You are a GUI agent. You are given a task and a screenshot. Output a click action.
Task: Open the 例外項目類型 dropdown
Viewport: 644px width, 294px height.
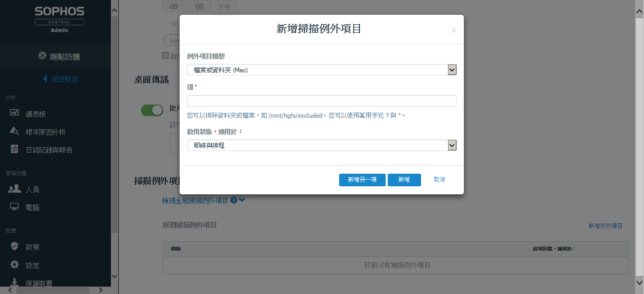coord(321,70)
